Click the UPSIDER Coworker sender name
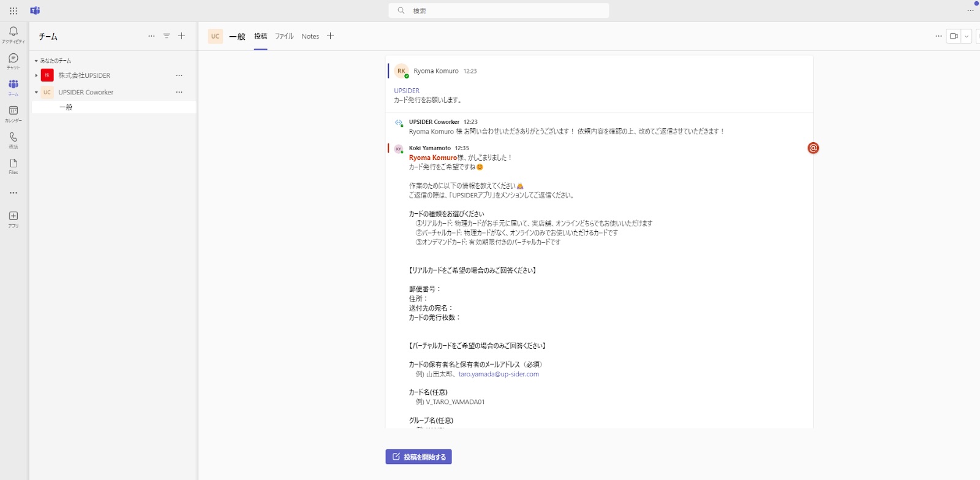Screen dimensions: 980x480 (x=434, y=122)
